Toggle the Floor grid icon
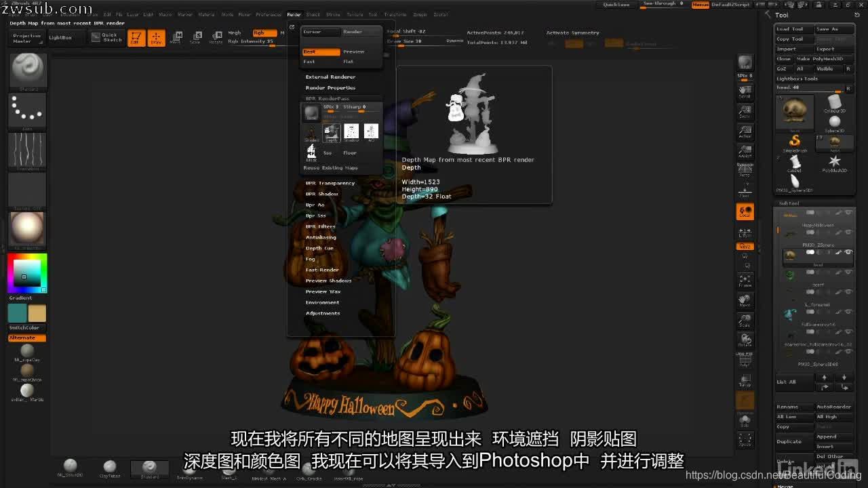Image resolution: width=868 pixels, height=488 pixels. point(745,190)
